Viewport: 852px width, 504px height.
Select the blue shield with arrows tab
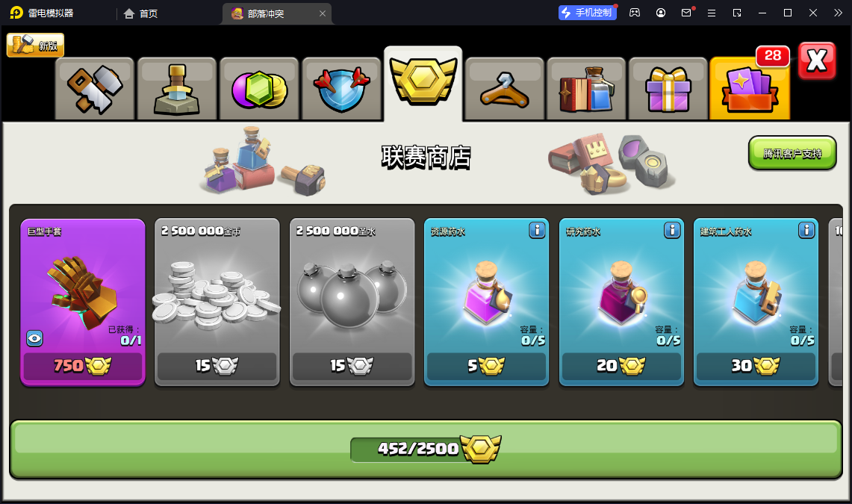341,89
